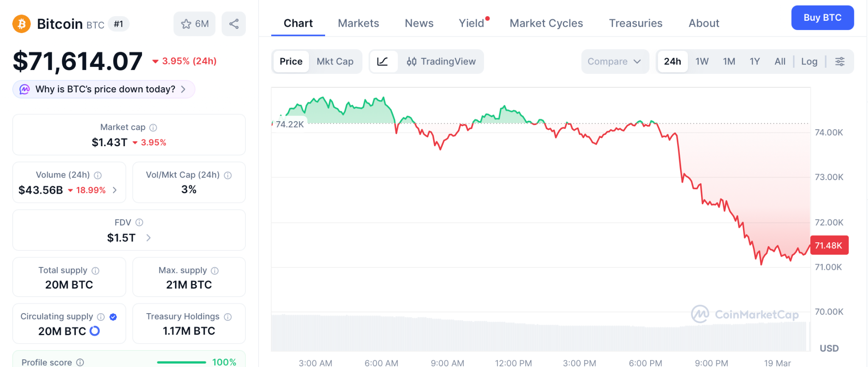Toggle Log scale on chart

(x=809, y=61)
